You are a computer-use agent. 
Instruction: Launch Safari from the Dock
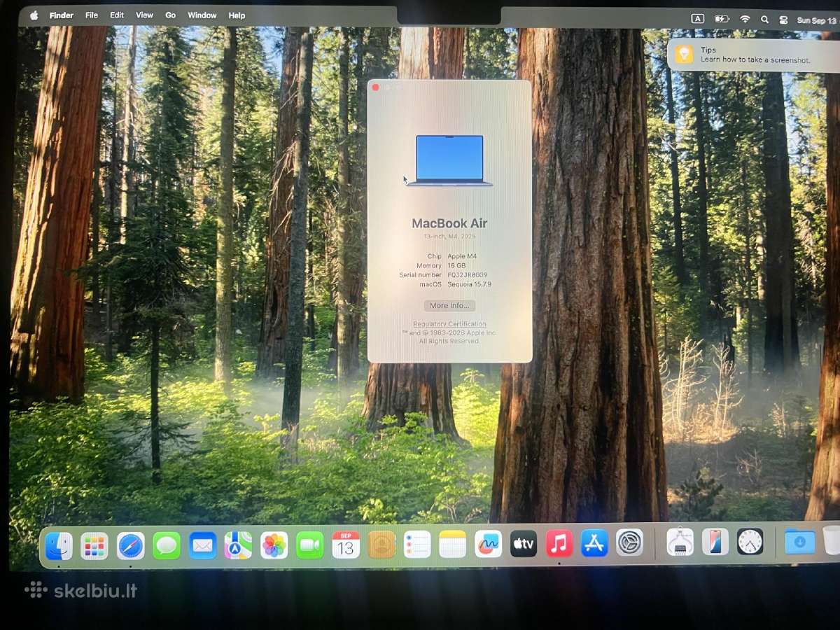tap(131, 546)
